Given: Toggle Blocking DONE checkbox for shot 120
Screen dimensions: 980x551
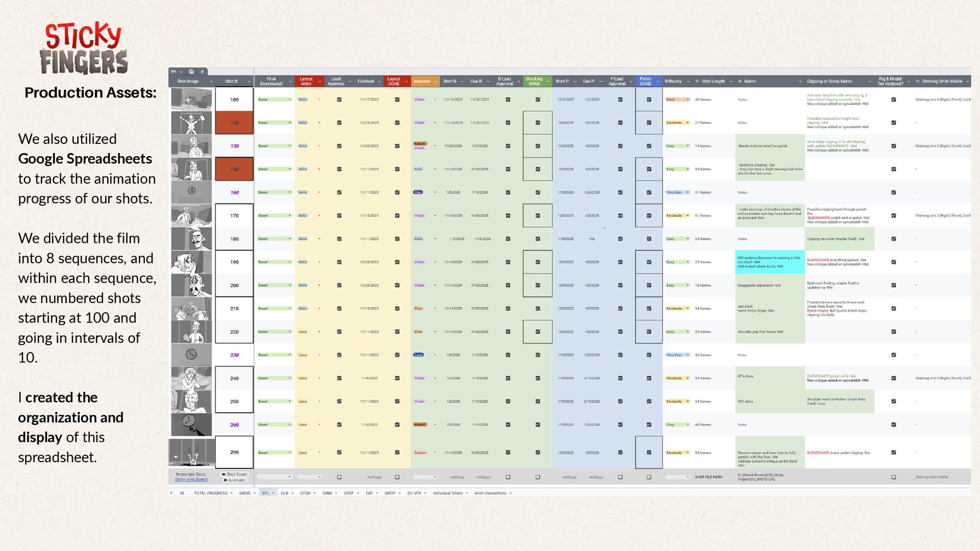Looking at the screenshot, I should tap(537, 123).
